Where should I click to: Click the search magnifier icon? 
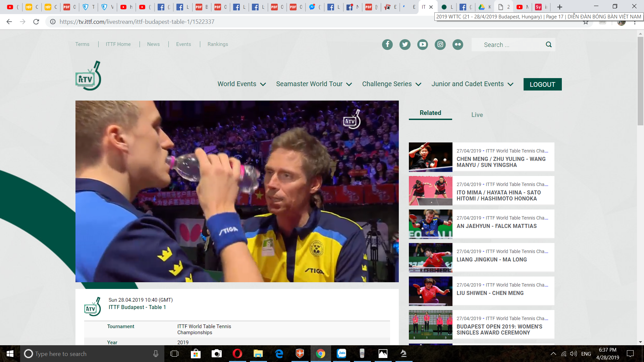click(x=549, y=45)
